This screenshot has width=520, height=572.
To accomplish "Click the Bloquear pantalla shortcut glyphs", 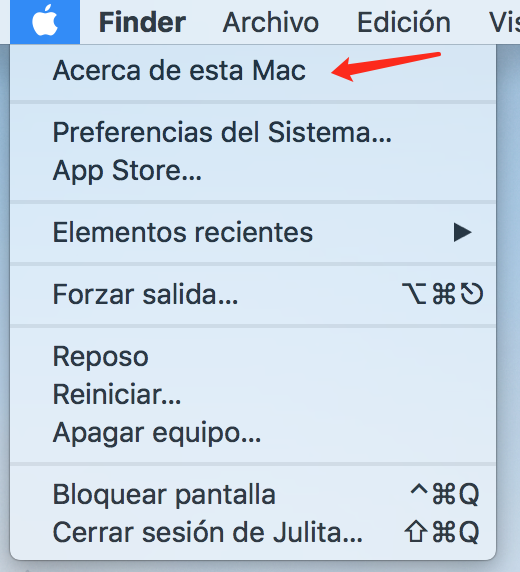I will 445,494.
